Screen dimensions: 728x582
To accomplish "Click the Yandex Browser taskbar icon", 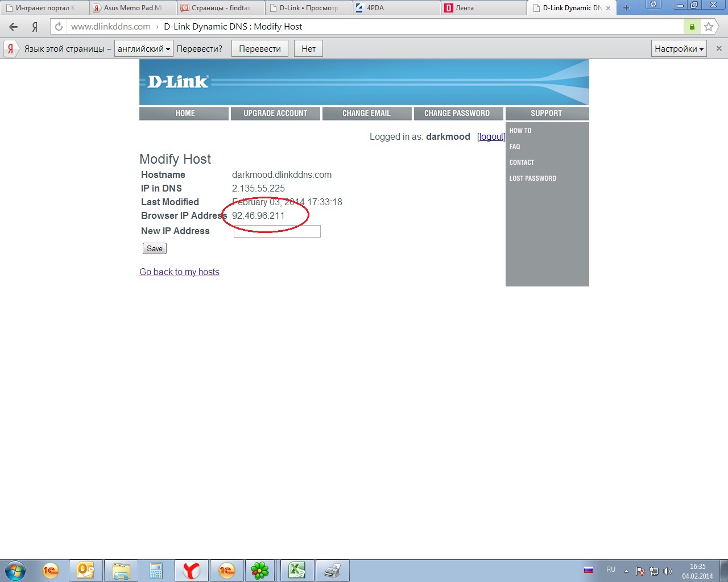I will coord(192,571).
